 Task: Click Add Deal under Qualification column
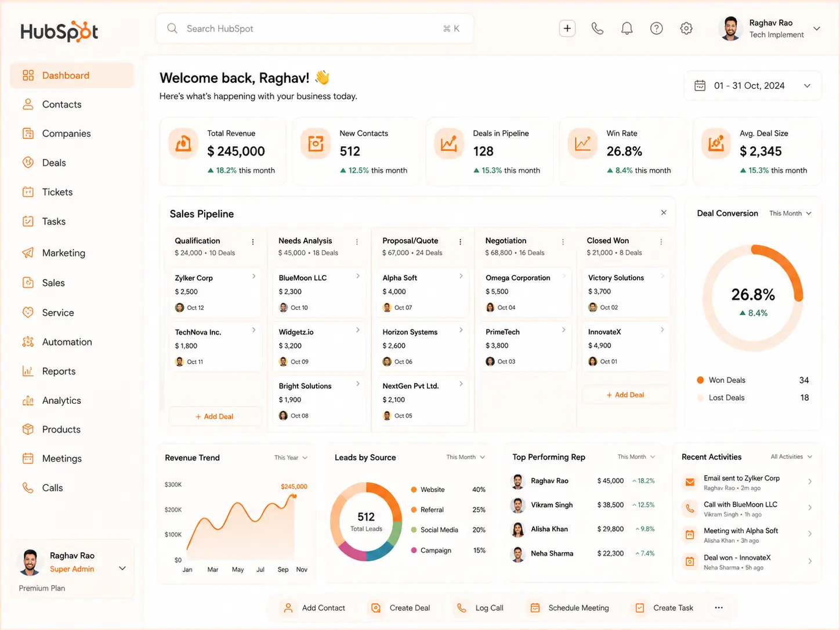[215, 417]
